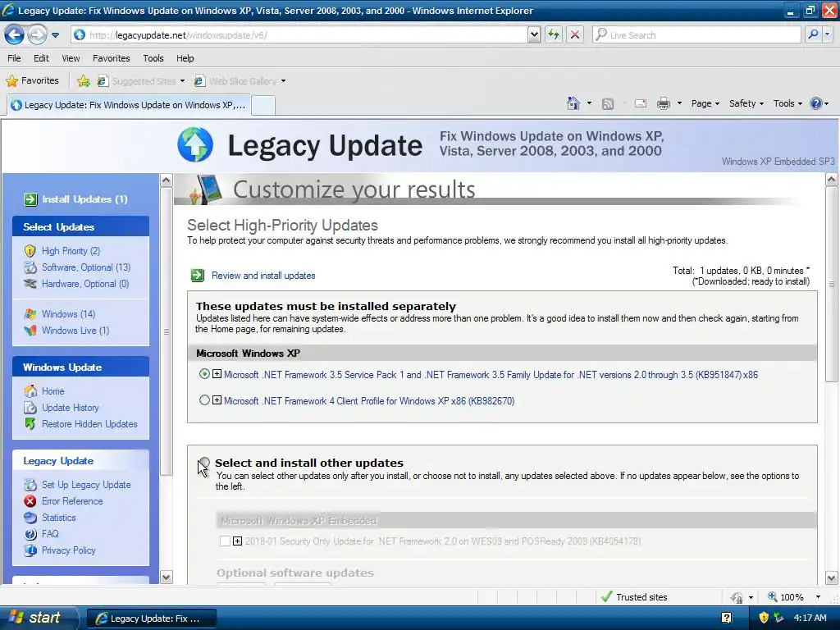
Task: Click the Statistics icon
Action: click(x=30, y=518)
